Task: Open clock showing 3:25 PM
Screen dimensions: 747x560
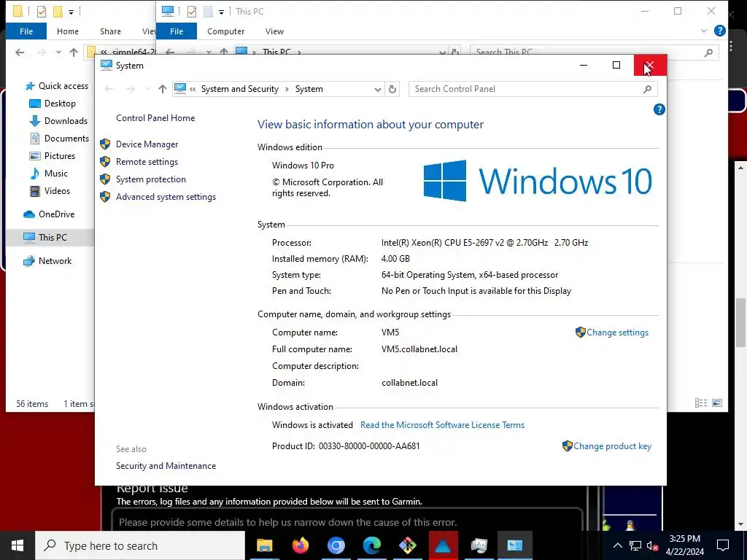Action: [x=684, y=545]
